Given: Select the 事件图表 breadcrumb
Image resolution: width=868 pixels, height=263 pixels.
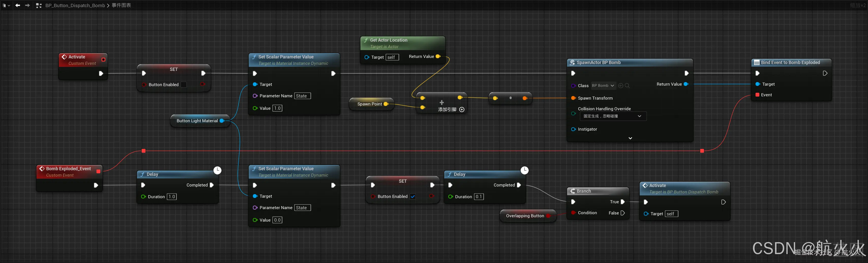Looking at the screenshot, I should (121, 5).
